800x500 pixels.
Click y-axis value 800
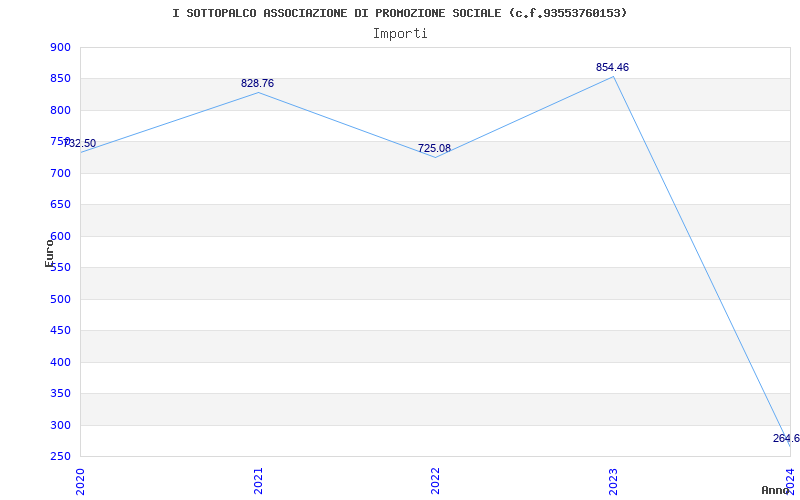[x=61, y=110]
